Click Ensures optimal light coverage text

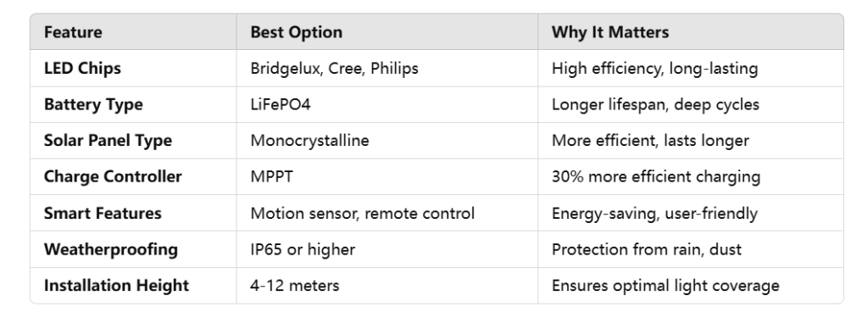(665, 285)
